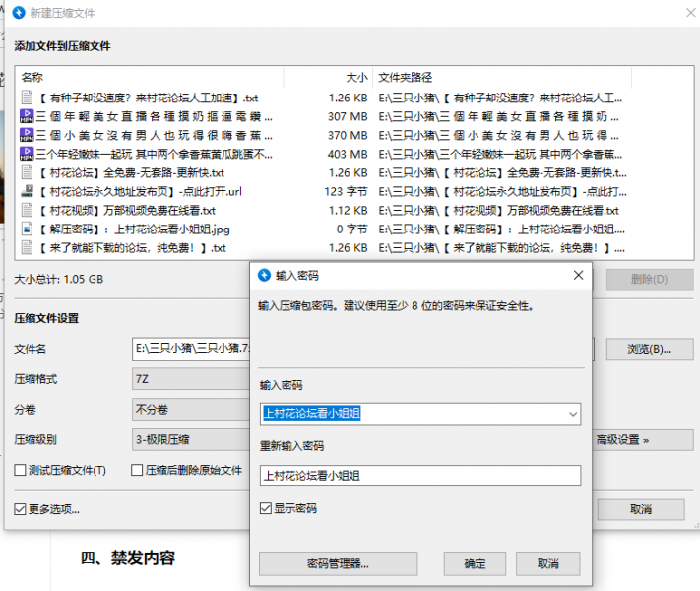Image resolution: width=700 pixels, height=591 pixels.
Task: Click the 重新输入密码 text field
Action: pyautogui.click(x=419, y=475)
